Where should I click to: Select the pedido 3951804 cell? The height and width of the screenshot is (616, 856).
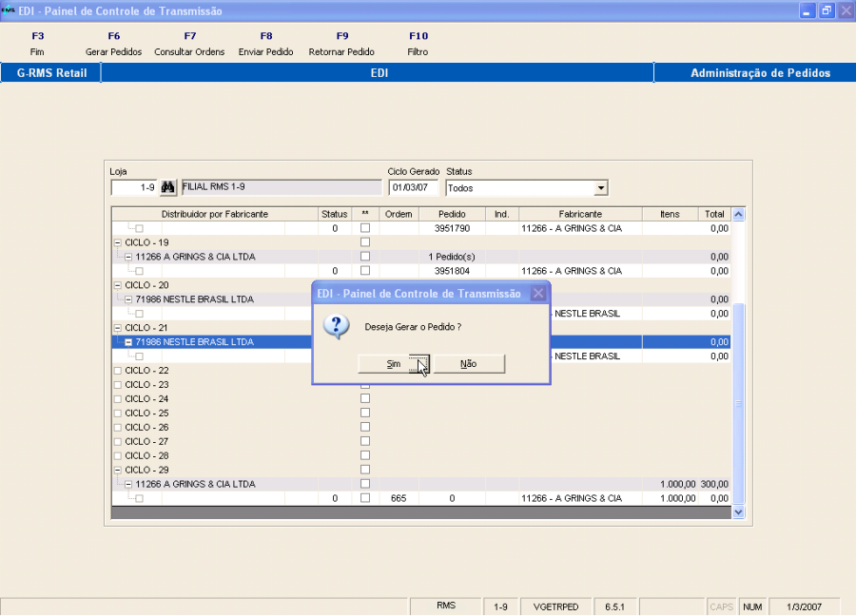(x=452, y=271)
